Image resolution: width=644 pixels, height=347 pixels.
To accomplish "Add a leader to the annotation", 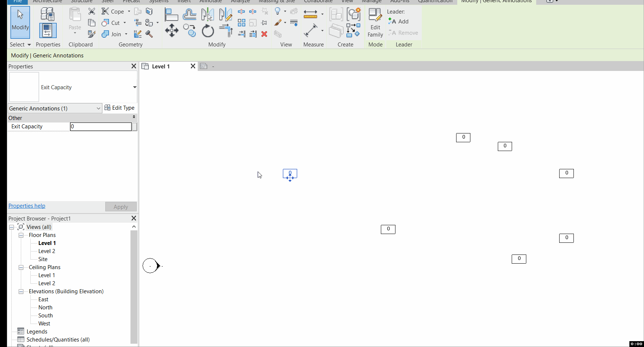I will tap(398, 21).
